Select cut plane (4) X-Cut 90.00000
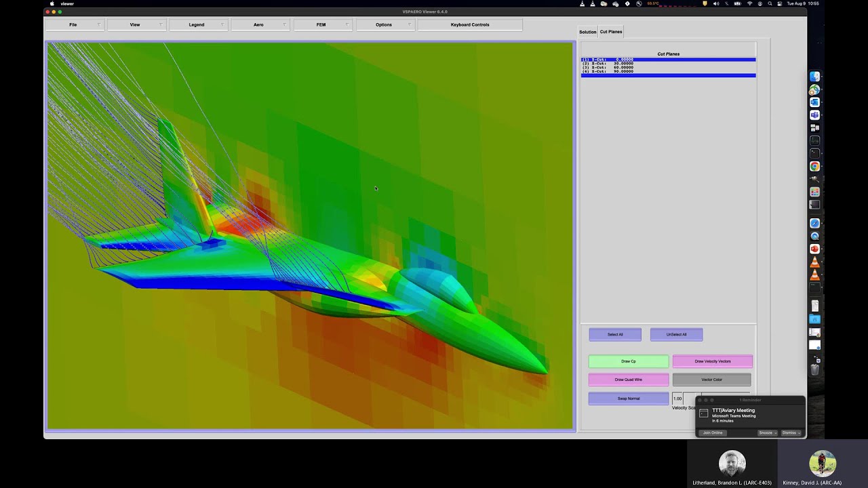868x488 pixels. [x=668, y=71]
